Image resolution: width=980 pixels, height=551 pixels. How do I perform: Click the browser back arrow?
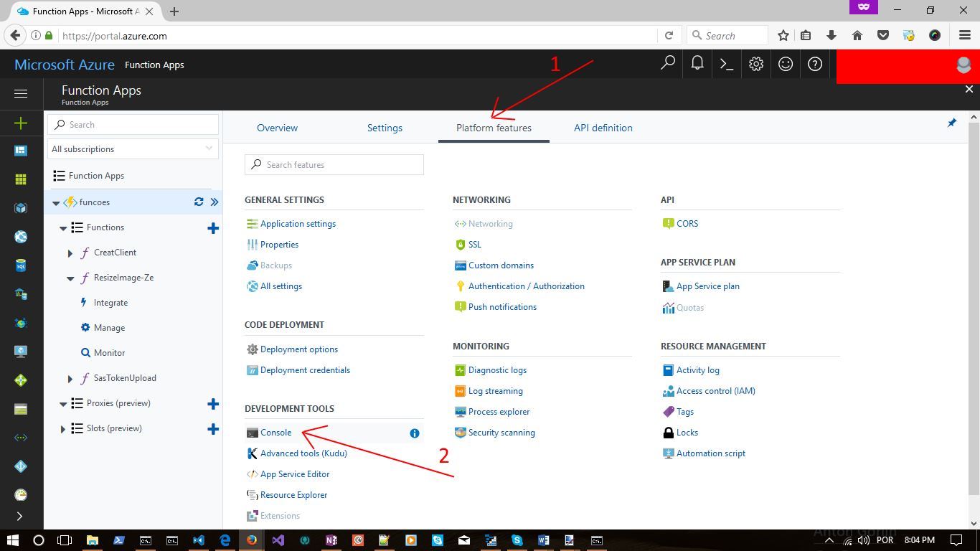(14, 35)
